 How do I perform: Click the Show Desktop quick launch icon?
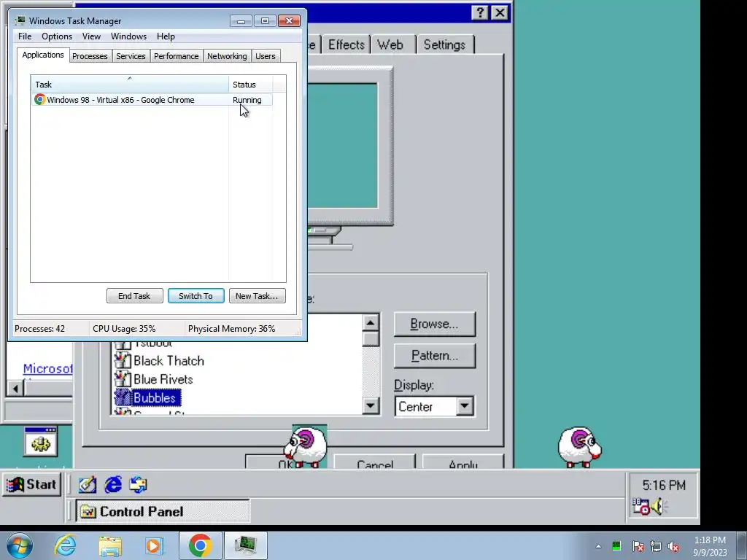88,485
